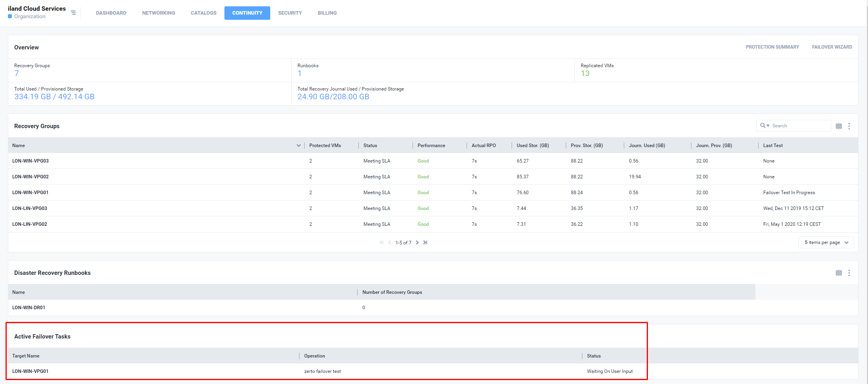Jump to last page of recovery groups

coord(425,242)
